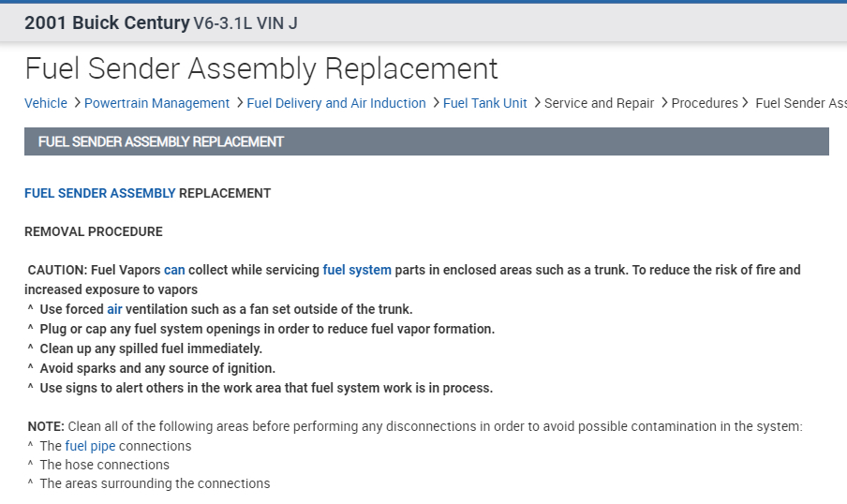Open the Fuel Tank Unit breadcrumb
Image resolution: width=847 pixels, height=504 pixels.
point(484,103)
